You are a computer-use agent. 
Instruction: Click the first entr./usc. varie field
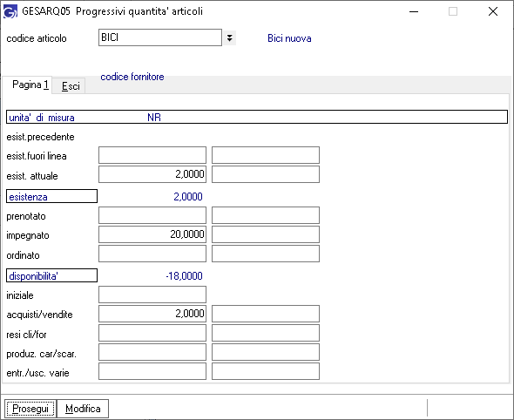(152, 371)
